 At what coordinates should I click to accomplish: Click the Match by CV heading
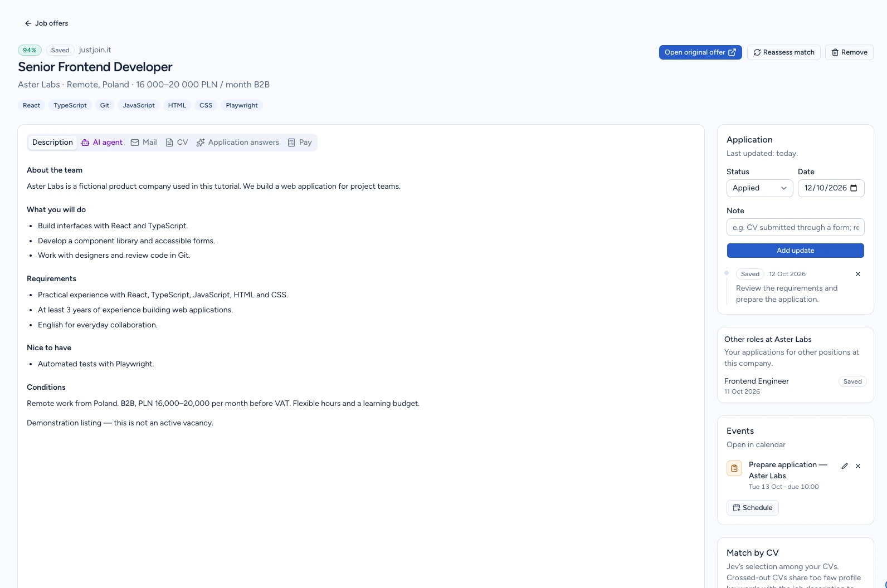[753, 553]
